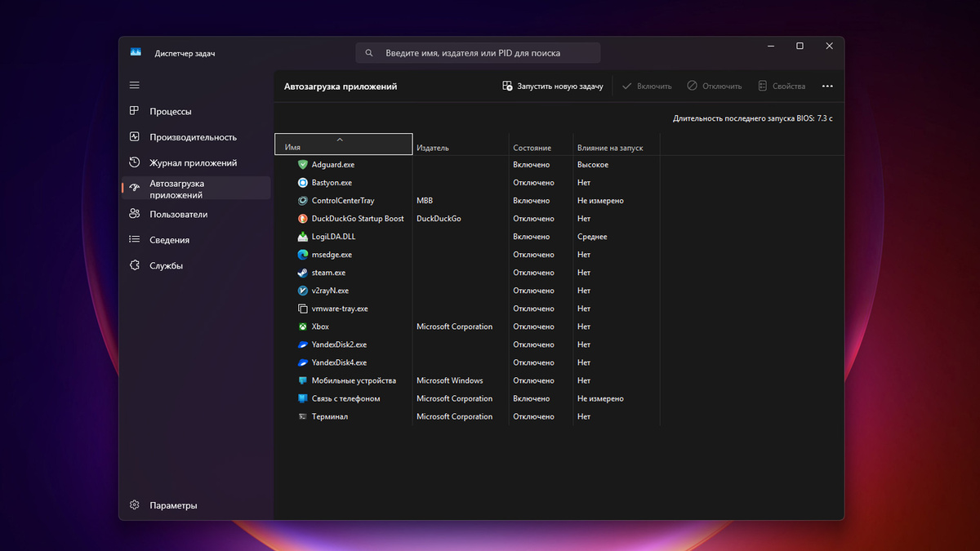980x551 pixels.
Task: Click the Среднее impact value
Action: pos(592,237)
